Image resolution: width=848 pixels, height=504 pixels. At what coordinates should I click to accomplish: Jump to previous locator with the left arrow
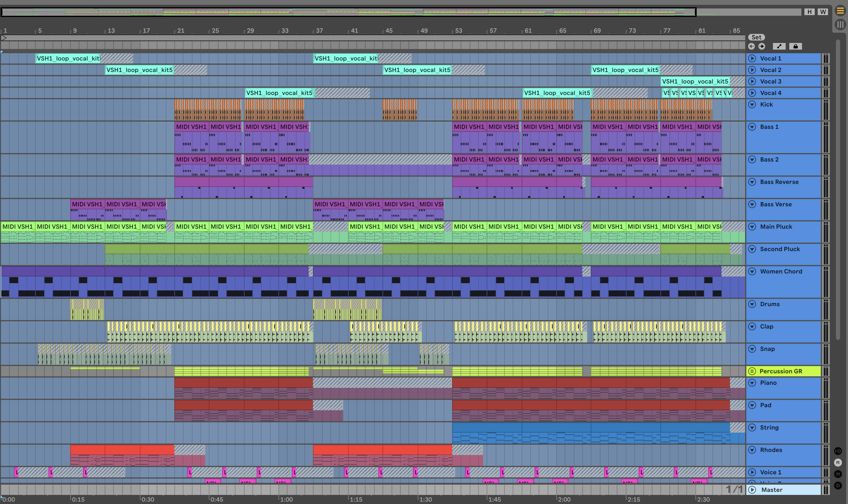point(751,46)
